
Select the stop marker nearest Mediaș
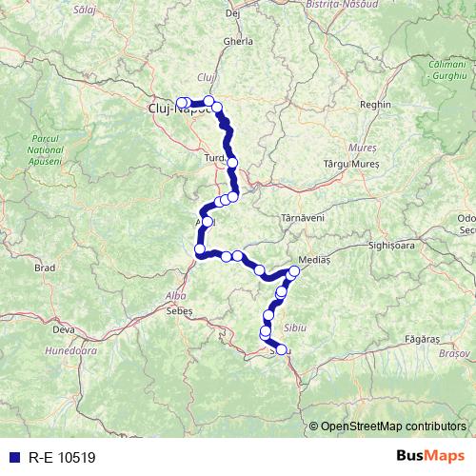point(294,271)
